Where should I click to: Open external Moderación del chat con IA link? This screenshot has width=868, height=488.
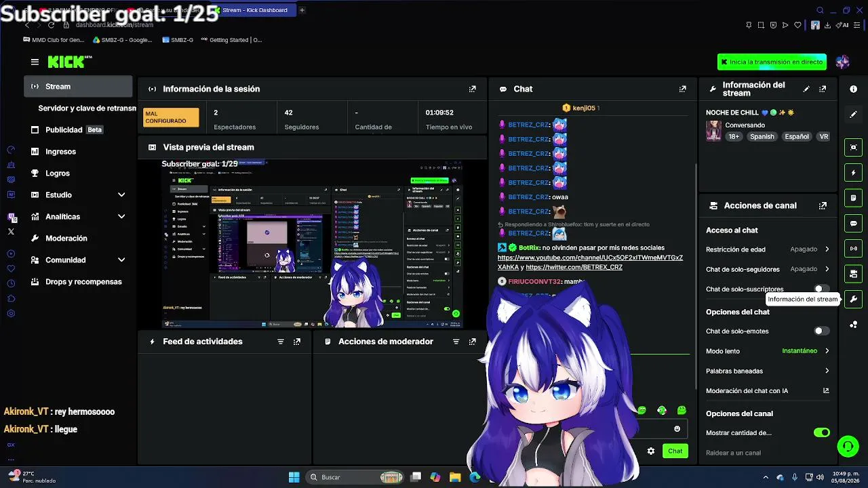(826, 391)
